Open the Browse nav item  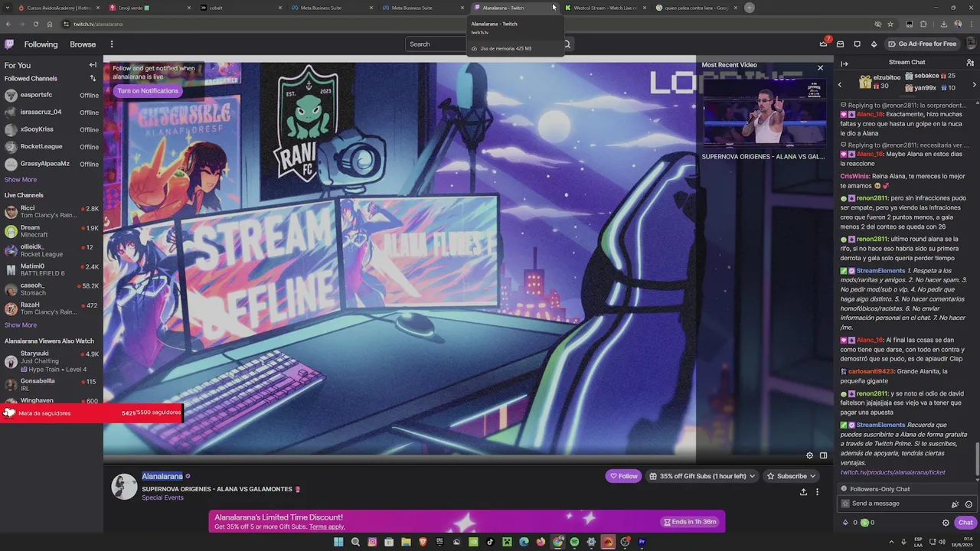(x=83, y=44)
